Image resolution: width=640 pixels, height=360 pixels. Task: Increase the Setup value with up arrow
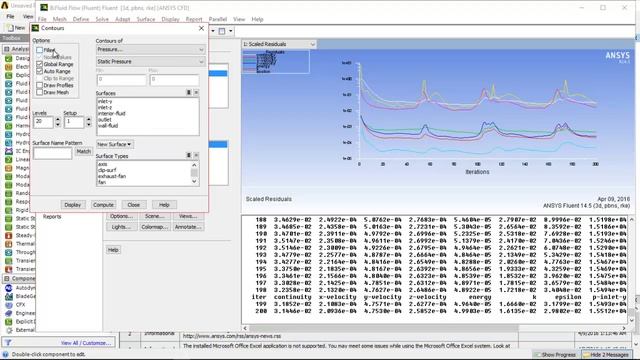[89, 120]
